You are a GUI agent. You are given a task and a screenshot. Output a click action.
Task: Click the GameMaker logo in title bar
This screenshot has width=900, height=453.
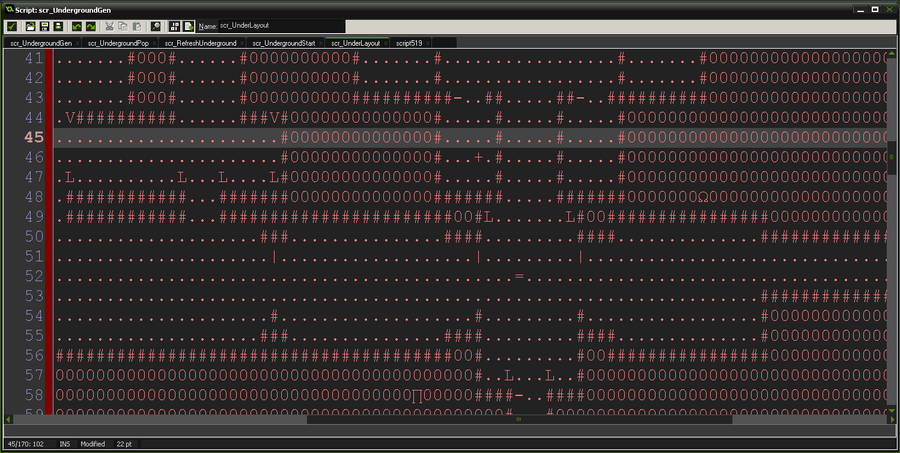click(x=9, y=9)
